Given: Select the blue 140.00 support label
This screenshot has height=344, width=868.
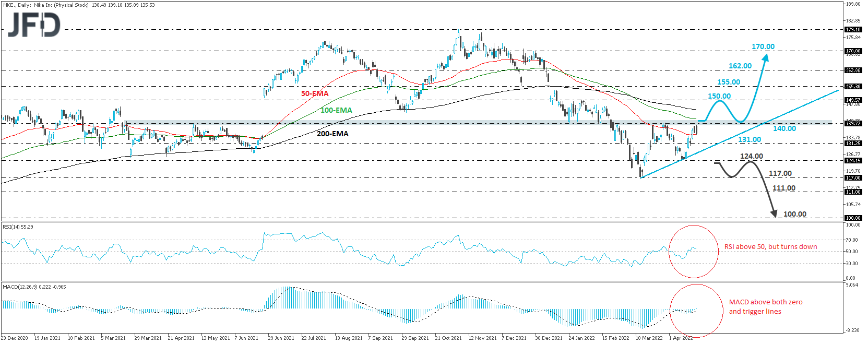Looking at the screenshot, I should coord(784,128).
